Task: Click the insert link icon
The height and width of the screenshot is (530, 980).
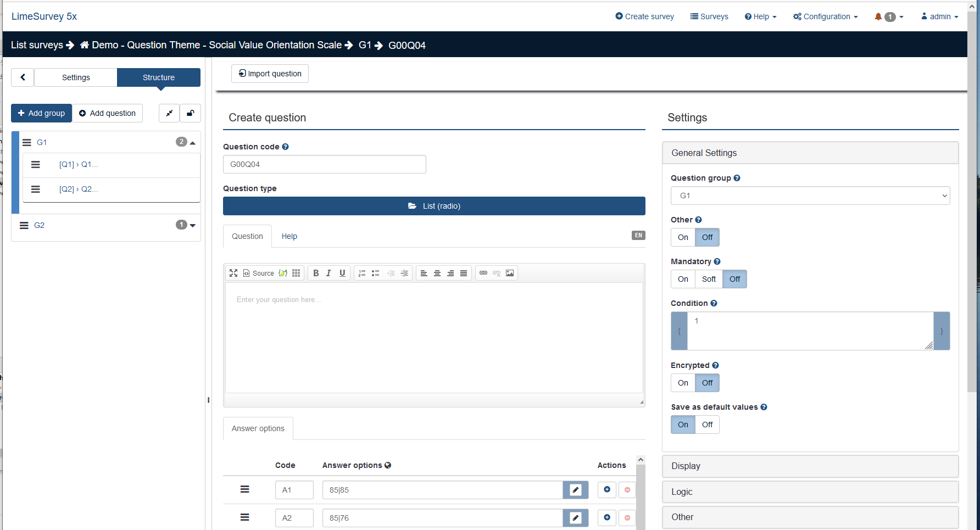Action: point(483,273)
